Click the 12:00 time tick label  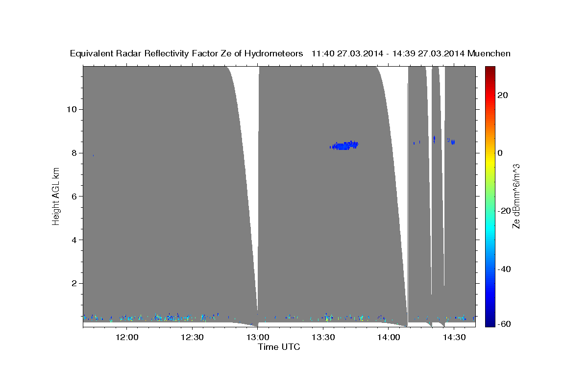(127, 337)
